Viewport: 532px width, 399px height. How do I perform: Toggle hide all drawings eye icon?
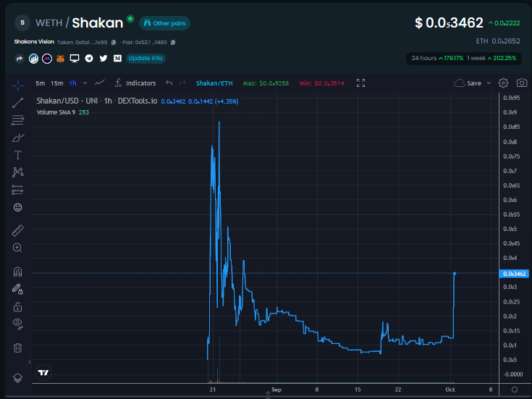(x=17, y=324)
